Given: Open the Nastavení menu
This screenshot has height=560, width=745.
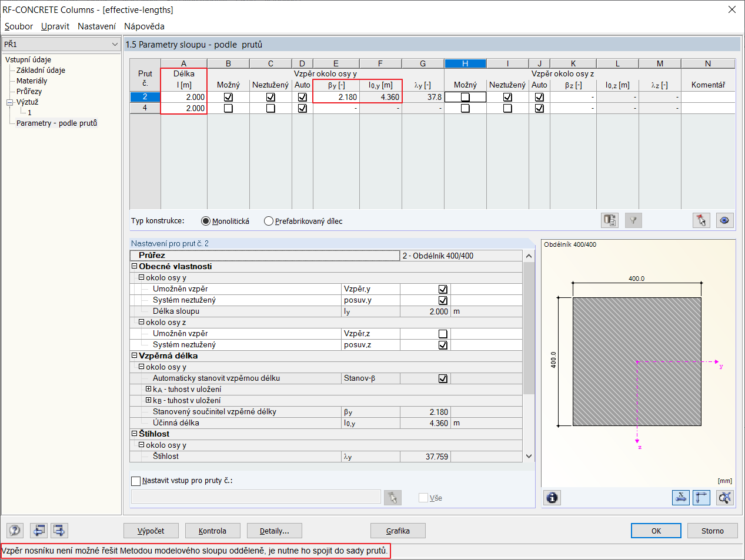Looking at the screenshot, I should tap(96, 26).
